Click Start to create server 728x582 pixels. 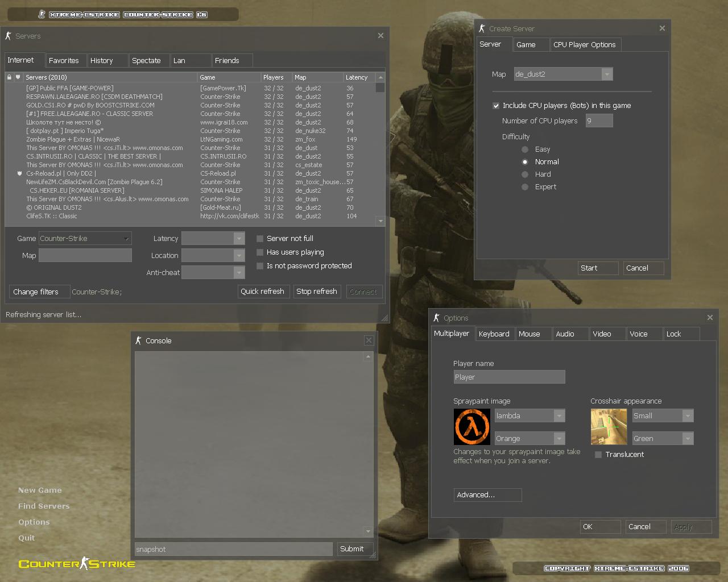[597, 268]
